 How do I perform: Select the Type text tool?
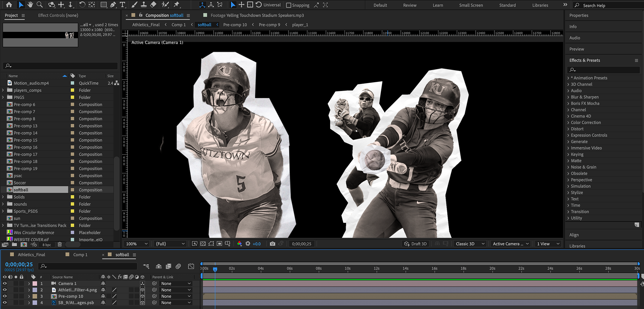(x=122, y=5)
